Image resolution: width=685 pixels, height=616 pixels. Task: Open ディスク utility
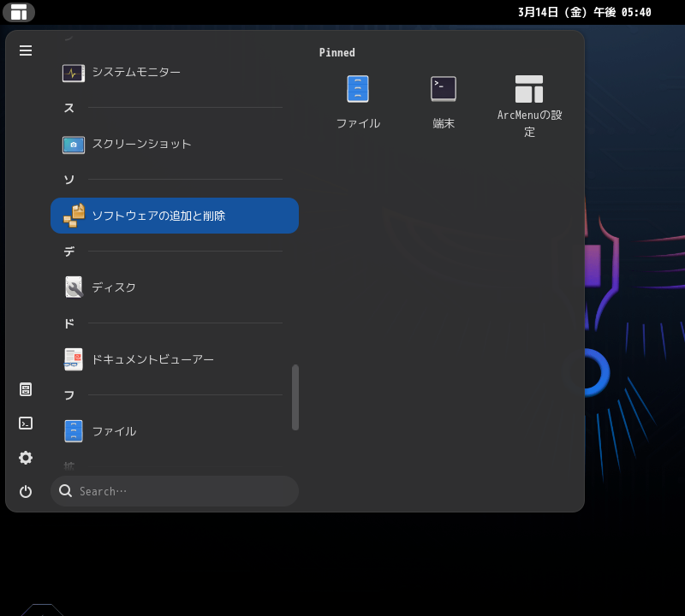click(175, 287)
